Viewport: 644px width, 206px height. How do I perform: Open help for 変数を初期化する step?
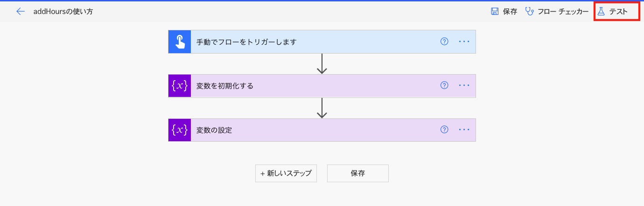(x=444, y=85)
